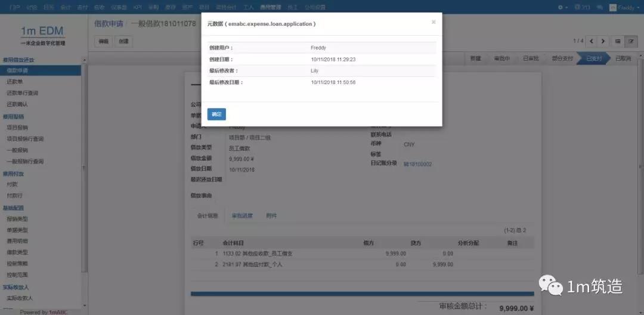Viewport: 644px width, 315px height.
Task: Click the 已支付 status stage
Action: pos(594,58)
